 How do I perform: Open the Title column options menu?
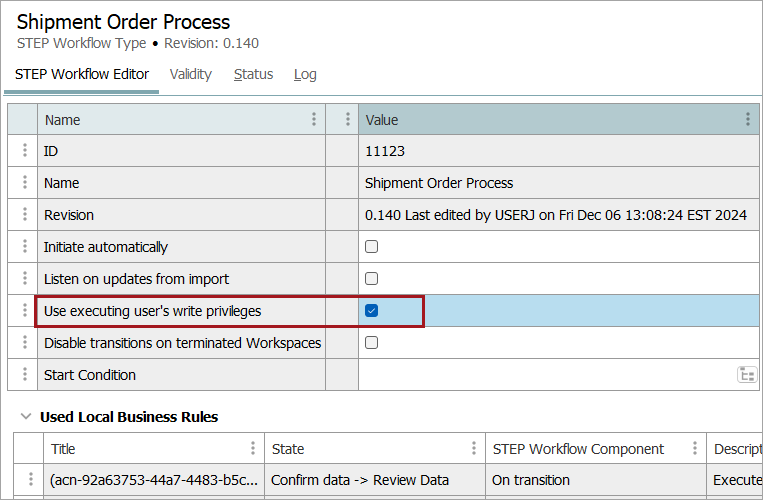tap(252, 449)
